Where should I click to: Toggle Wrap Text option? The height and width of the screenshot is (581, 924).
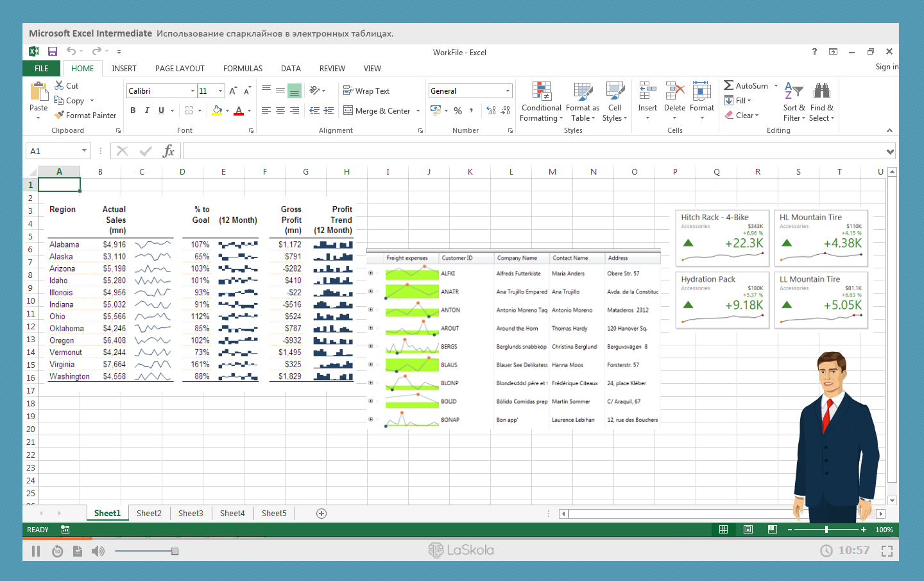pos(366,91)
